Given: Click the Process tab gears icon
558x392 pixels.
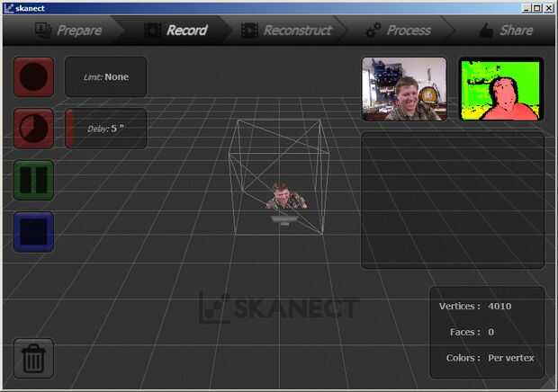Looking at the screenshot, I should tap(373, 31).
